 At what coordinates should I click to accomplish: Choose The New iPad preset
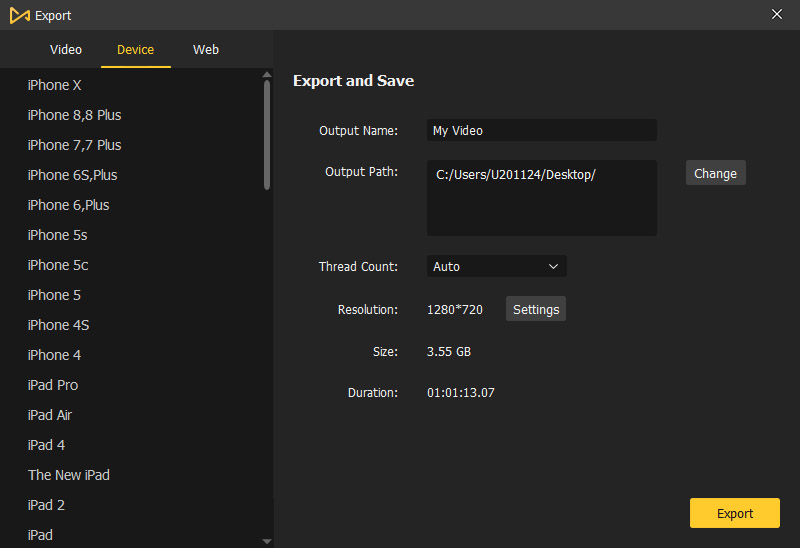(x=69, y=475)
